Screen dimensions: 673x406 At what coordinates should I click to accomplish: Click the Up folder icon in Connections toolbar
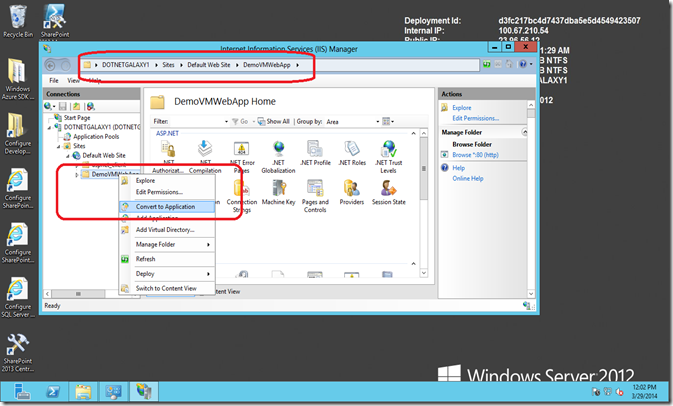pos(76,106)
